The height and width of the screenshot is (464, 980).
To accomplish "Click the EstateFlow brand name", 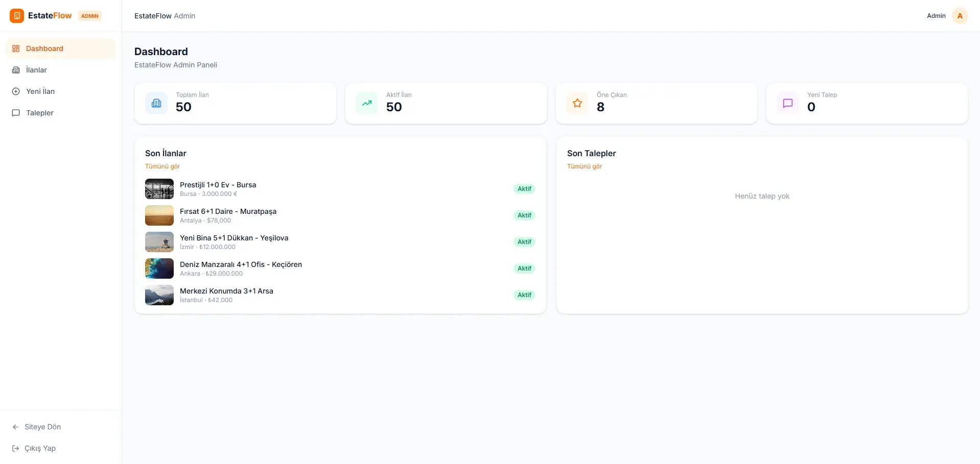I will (x=50, y=16).
